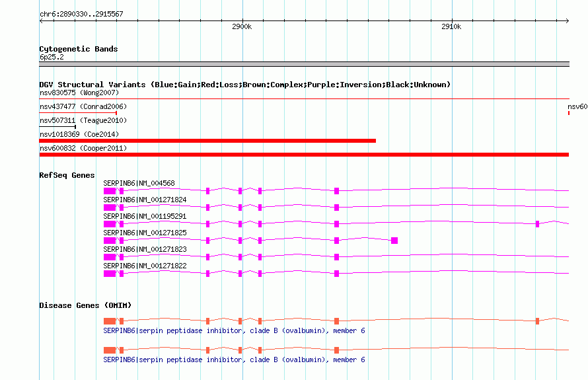The width and height of the screenshot is (588, 380).
Task: Select the RefSeq Genes track heading
Action: click(67, 175)
